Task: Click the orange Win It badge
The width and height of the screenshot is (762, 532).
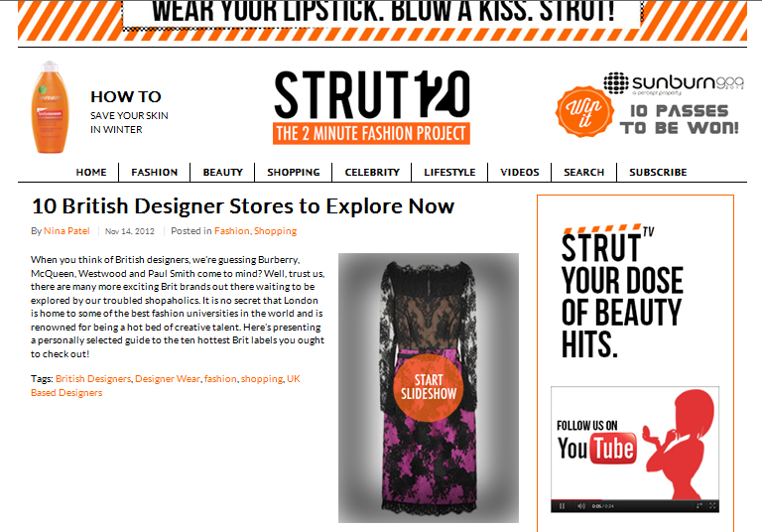Action: click(x=584, y=112)
